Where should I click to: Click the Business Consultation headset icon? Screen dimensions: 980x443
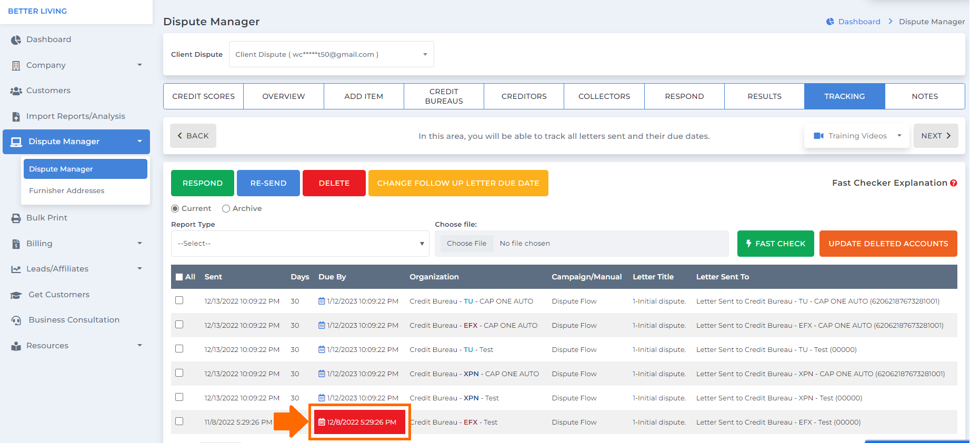16,320
